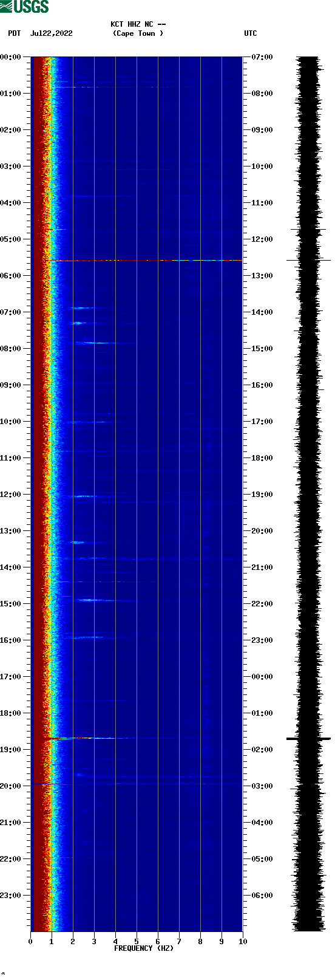The image size is (335, 980).
Task: Click the 14:00 PDT time tick label
Action: coord(11,567)
